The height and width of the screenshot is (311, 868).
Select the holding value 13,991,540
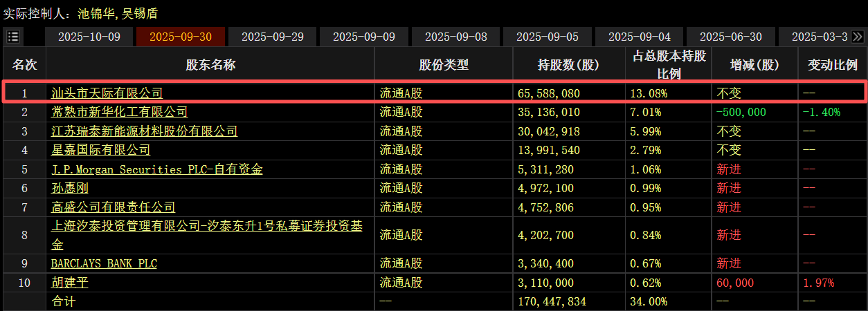pyautogui.click(x=549, y=150)
